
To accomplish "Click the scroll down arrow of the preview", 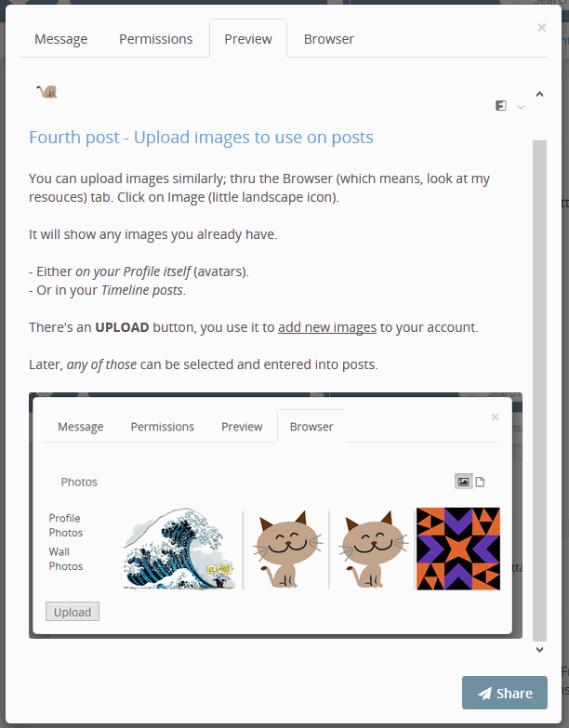I will [539, 650].
